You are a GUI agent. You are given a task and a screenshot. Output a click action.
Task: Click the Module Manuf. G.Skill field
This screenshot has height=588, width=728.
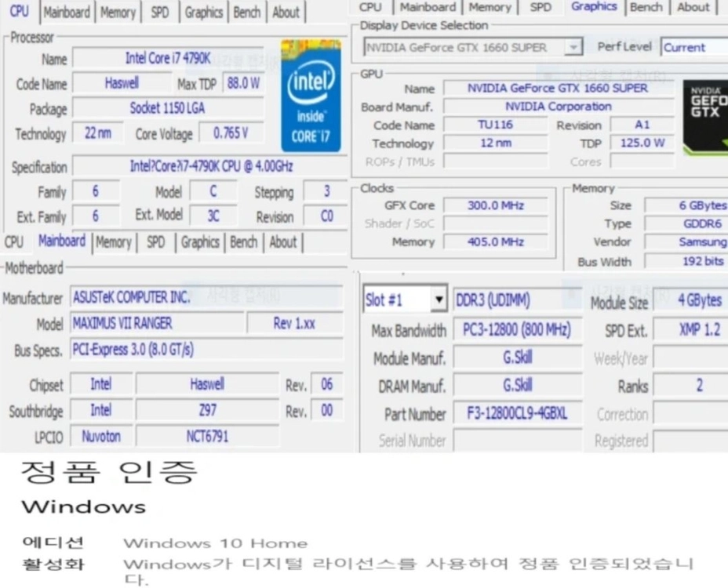517,358
